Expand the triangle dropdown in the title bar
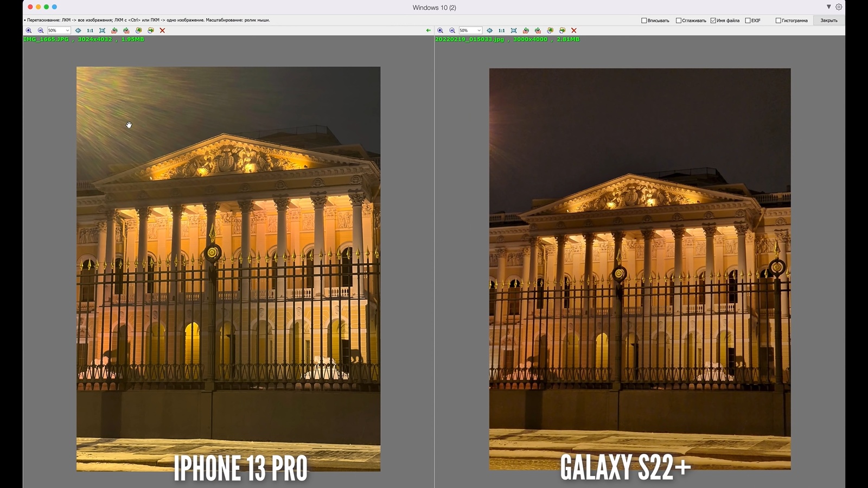 click(x=829, y=7)
